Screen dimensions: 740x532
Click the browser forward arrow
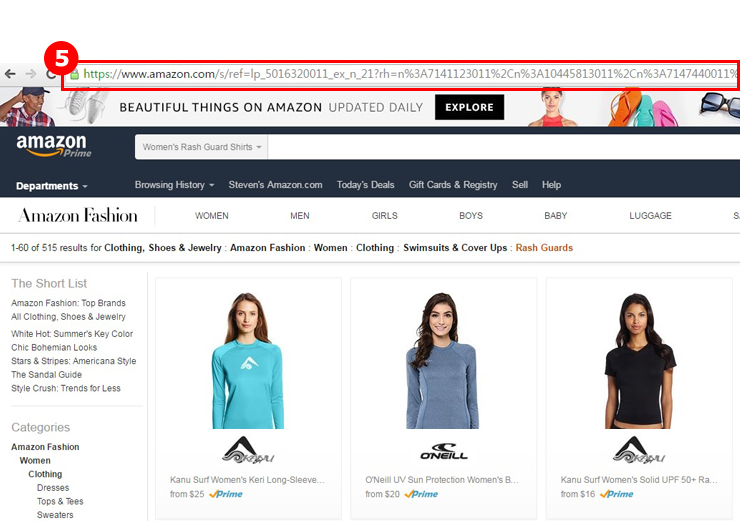(31, 74)
